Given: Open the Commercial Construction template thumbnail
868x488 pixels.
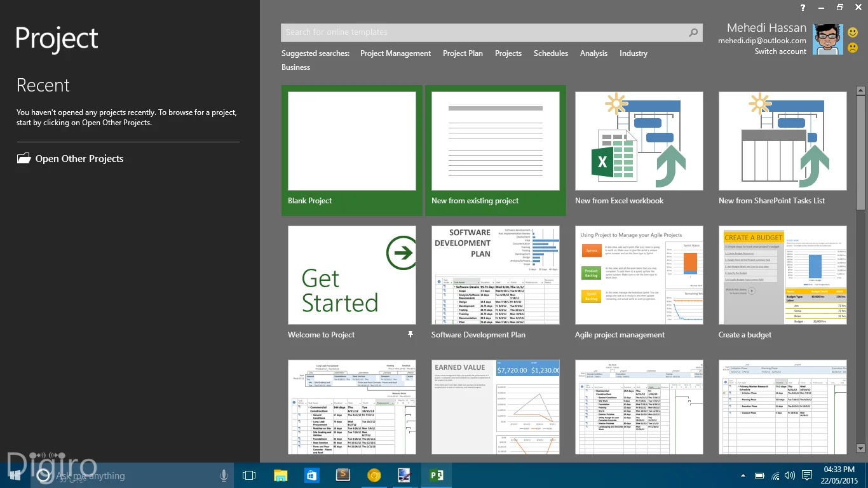Looking at the screenshot, I should tap(352, 407).
